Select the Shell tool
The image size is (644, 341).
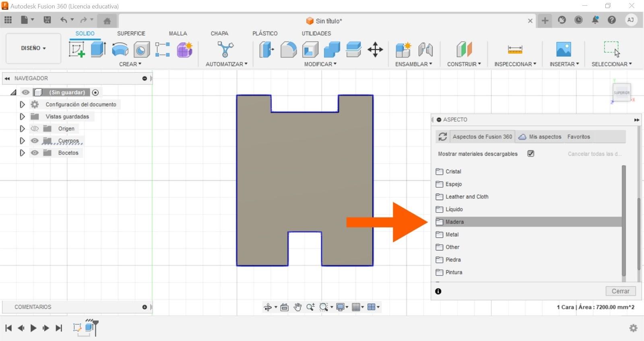tap(310, 50)
